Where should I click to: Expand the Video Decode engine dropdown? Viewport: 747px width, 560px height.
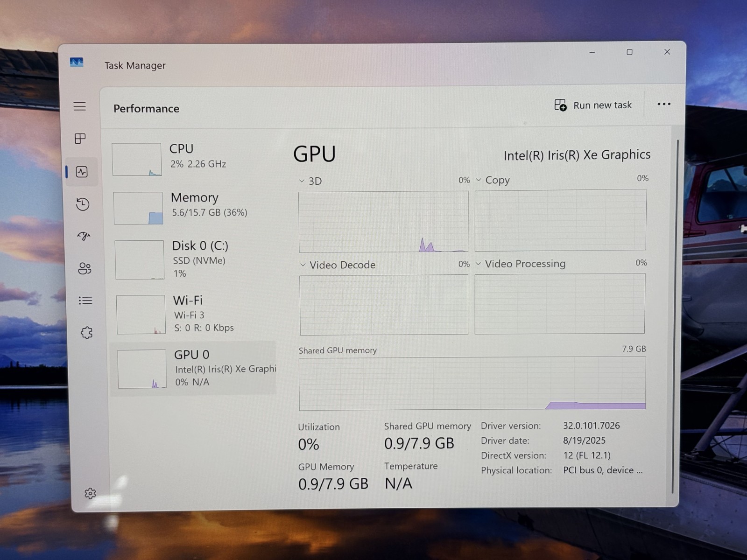coord(303,265)
